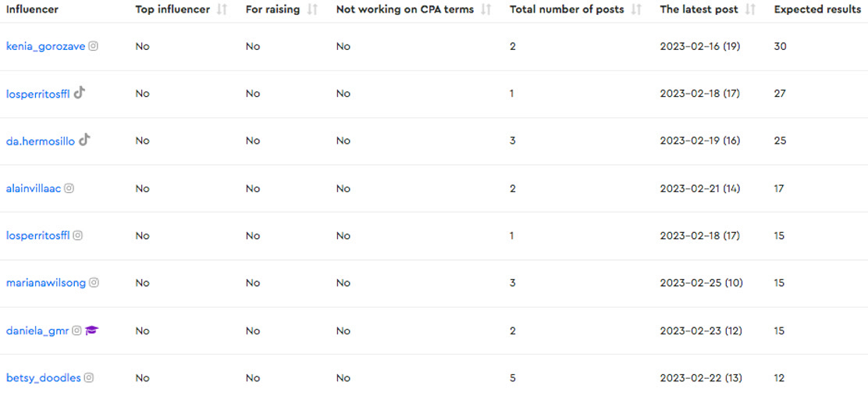Sort by Not working on CPA terms arrows
This screenshot has height=400, width=868.
[x=486, y=9]
